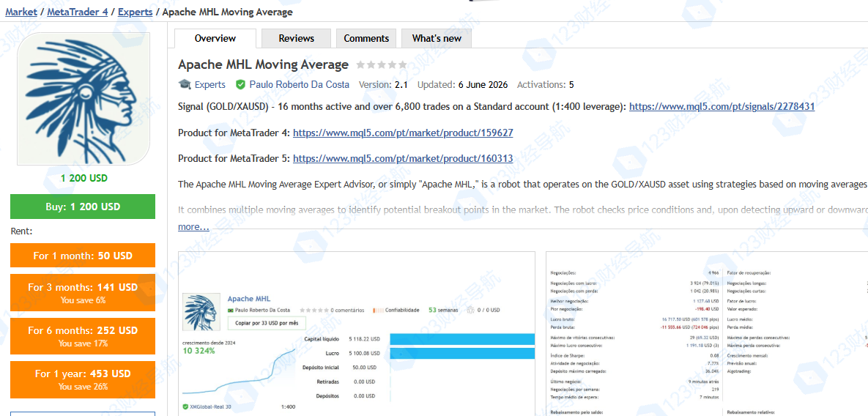Open Paulo Roberto Da Costa profile
This screenshot has height=416, width=868.
click(x=300, y=85)
